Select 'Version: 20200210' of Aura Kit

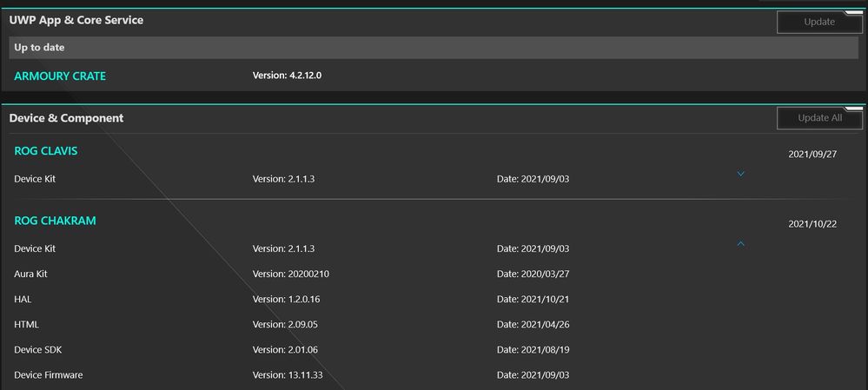(x=290, y=274)
